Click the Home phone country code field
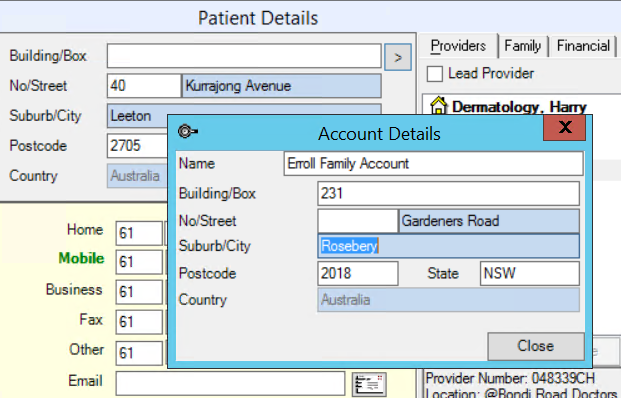This screenshot has width=621, height=398. (139, 233)
